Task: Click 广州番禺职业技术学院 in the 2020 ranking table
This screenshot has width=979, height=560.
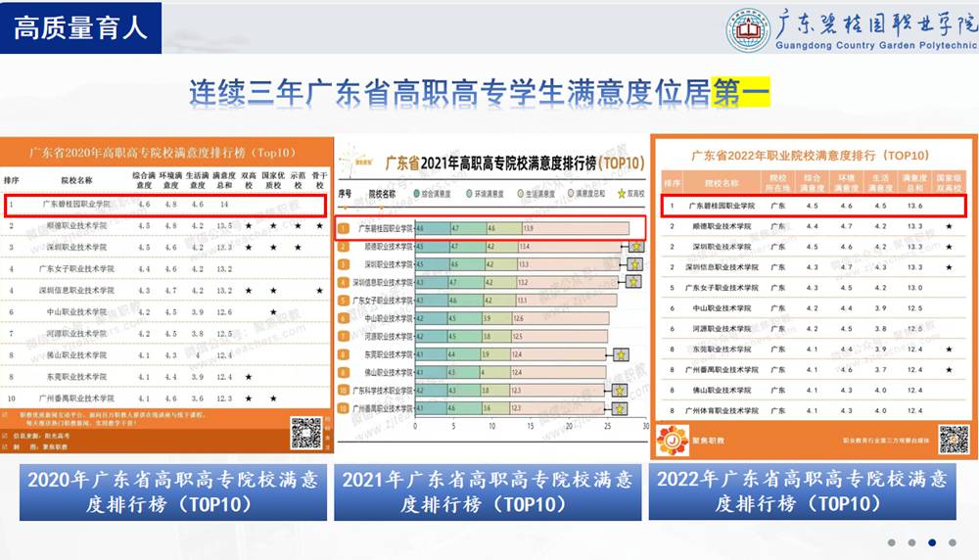Action: [x=76, y=398]
